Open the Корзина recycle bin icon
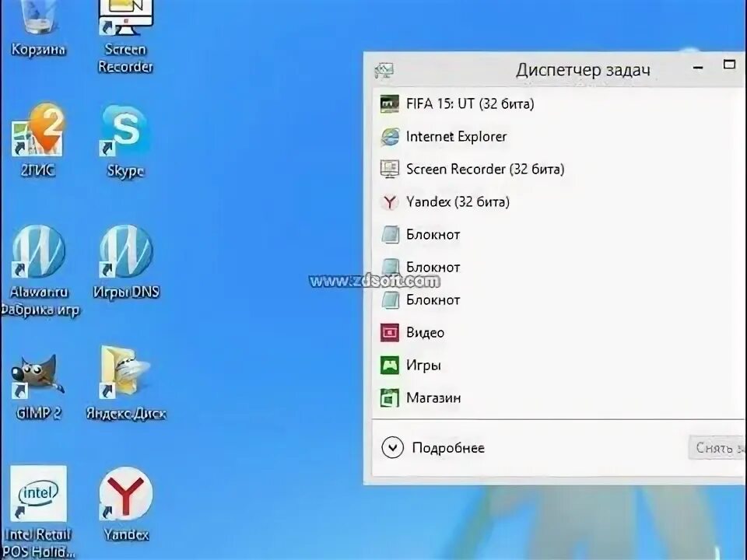 point(38,29)
